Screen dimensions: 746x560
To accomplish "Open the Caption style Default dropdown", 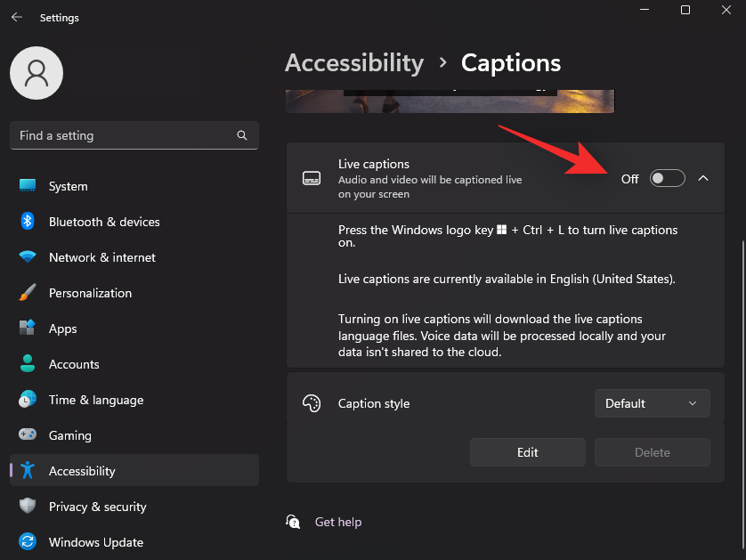I will pos(652,402).
